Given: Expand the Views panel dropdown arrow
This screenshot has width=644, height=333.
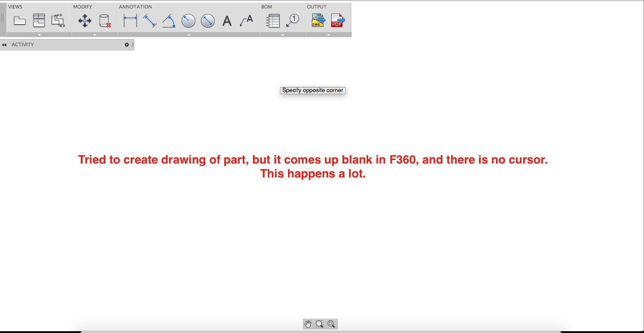Looking at the screenshot, I should tap(39, 35).
